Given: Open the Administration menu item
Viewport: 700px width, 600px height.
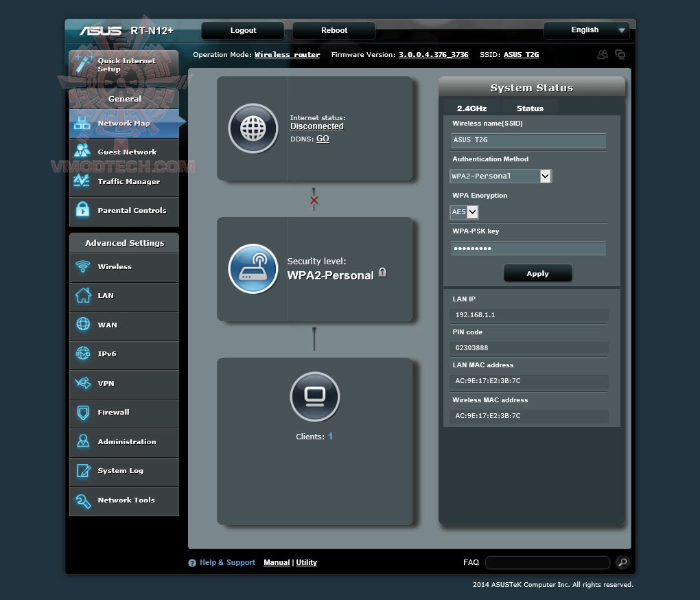Looking at the screenshot, I should click(124, 442).
